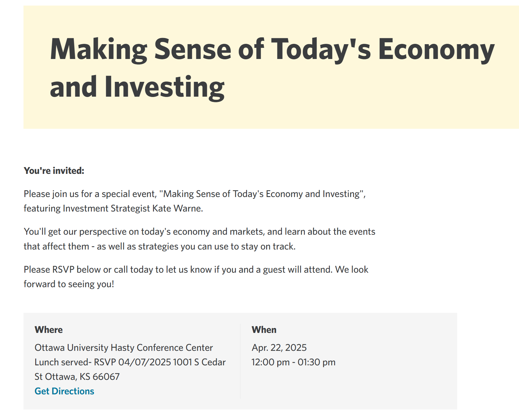This screenshot has width=519, height=420.
Task: Click the "forward to seeing you!" line
Action: (69, 284)
